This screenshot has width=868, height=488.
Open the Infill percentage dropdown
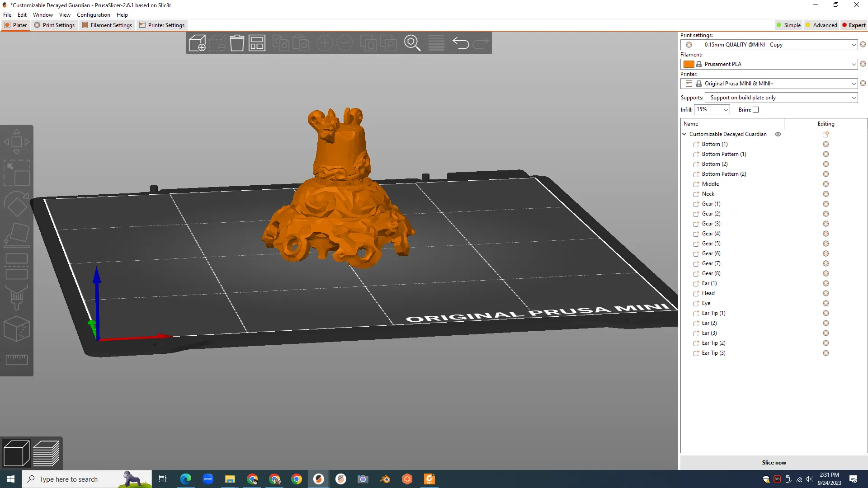coord(712,110)
